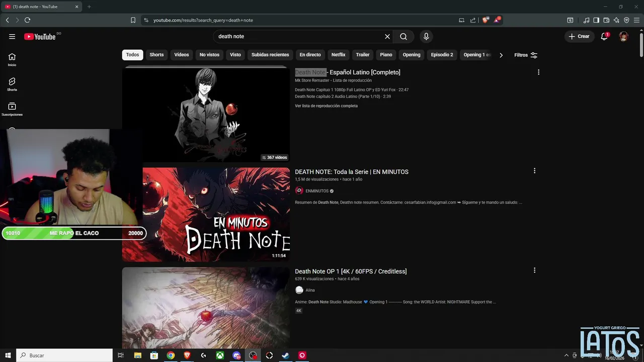Select the No vistos chip
Screen dimensions: 644x362
pyautogui.click(x=209, y=55)
